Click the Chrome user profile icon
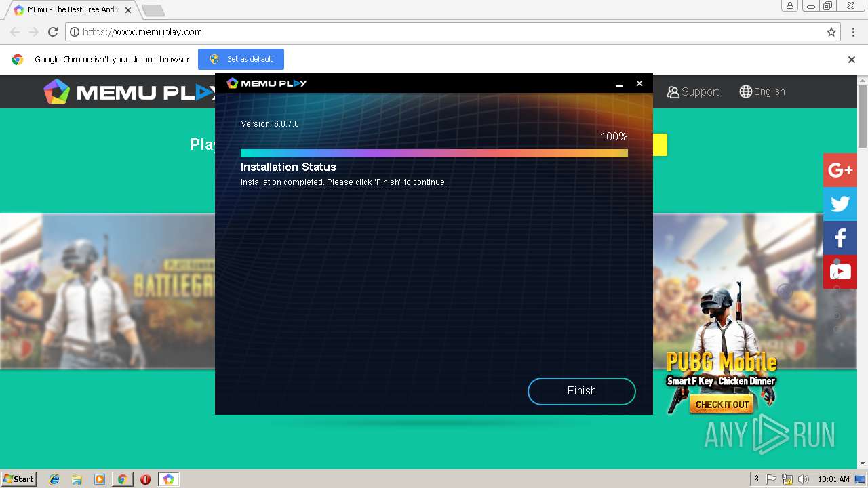 (x=789, y=6)
